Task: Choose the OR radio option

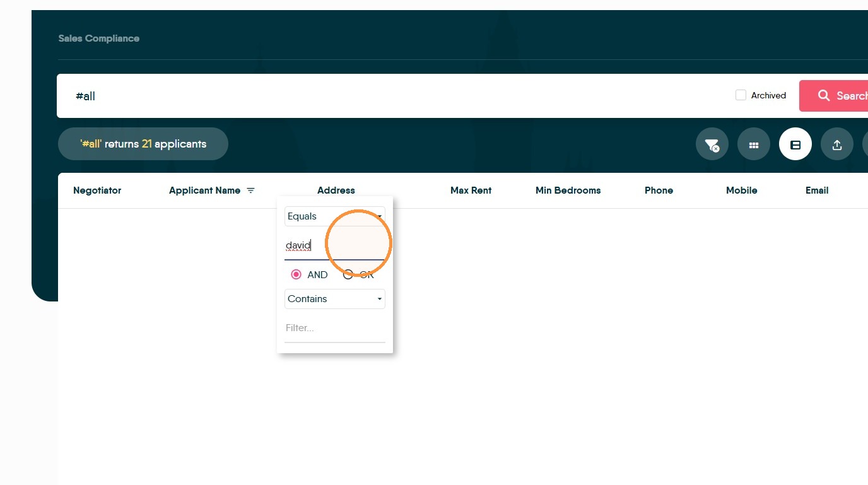Action: pos(348,274)
